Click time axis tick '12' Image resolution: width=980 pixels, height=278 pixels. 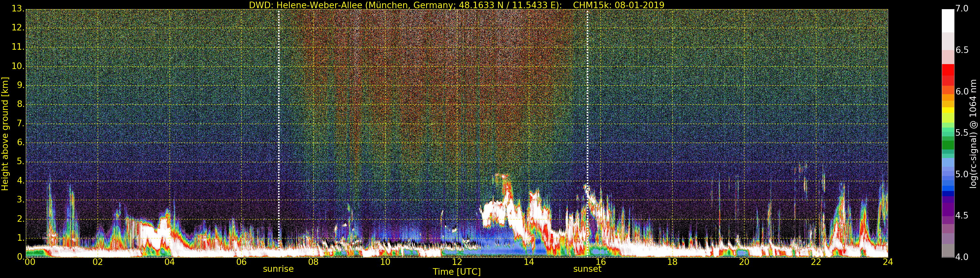tap(457, 262)
